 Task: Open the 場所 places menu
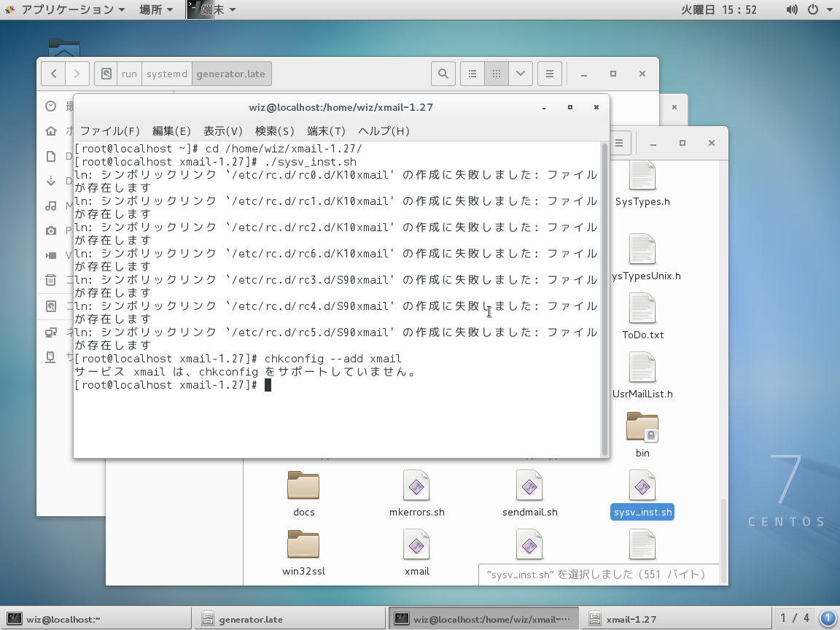156,9
